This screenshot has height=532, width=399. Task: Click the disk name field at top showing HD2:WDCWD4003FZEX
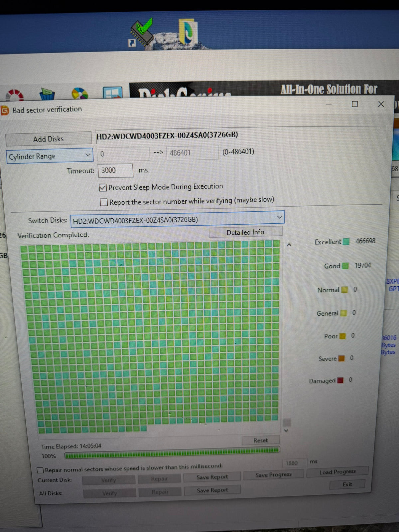point(241,135)
